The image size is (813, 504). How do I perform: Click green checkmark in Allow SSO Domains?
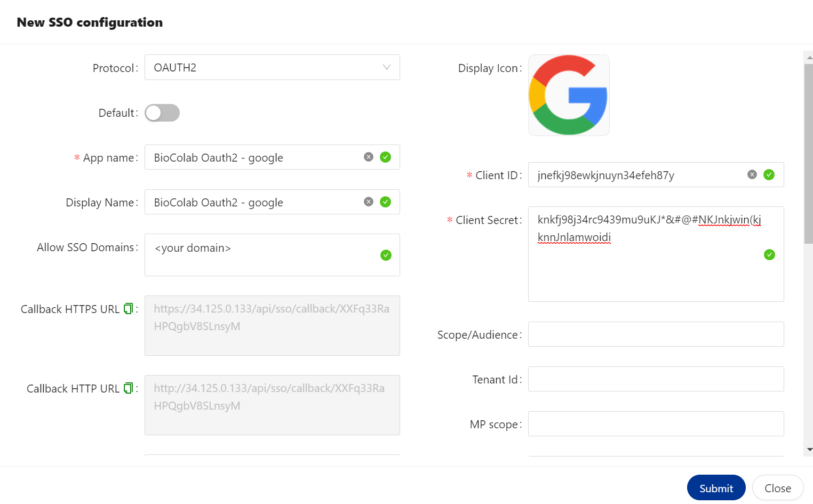pyautogui.click(x=386, y=255)
